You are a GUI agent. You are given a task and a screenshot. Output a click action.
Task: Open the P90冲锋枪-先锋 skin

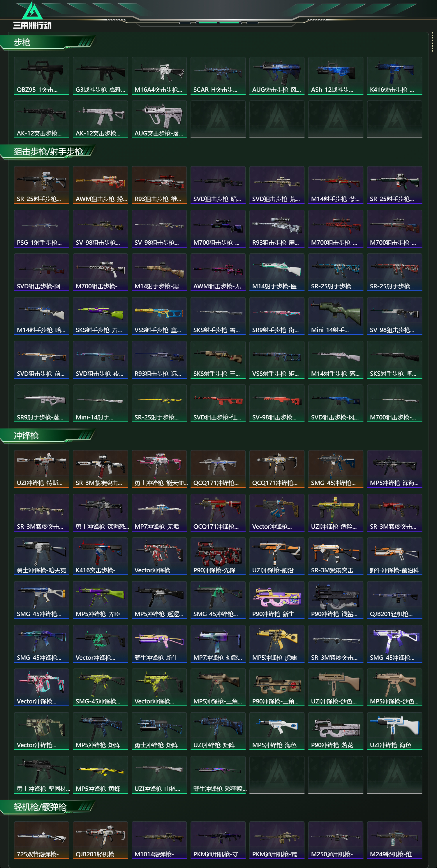coord(218,556)
